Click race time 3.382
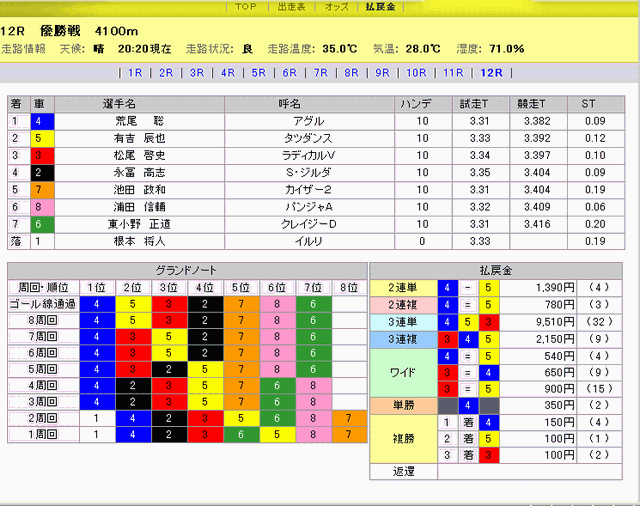Screen dimensions: 640x506 tap(537, 121)
